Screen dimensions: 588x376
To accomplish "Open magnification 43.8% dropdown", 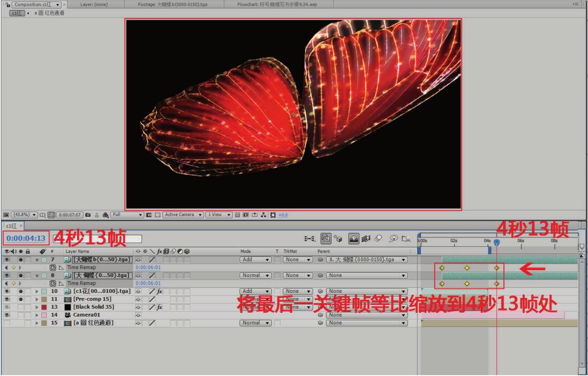I will point(24,215).
